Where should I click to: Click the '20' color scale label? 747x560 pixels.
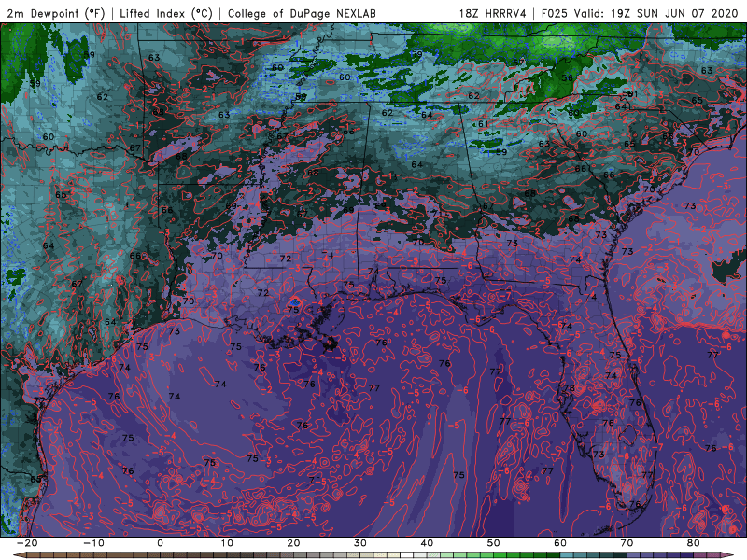(293, 543)
